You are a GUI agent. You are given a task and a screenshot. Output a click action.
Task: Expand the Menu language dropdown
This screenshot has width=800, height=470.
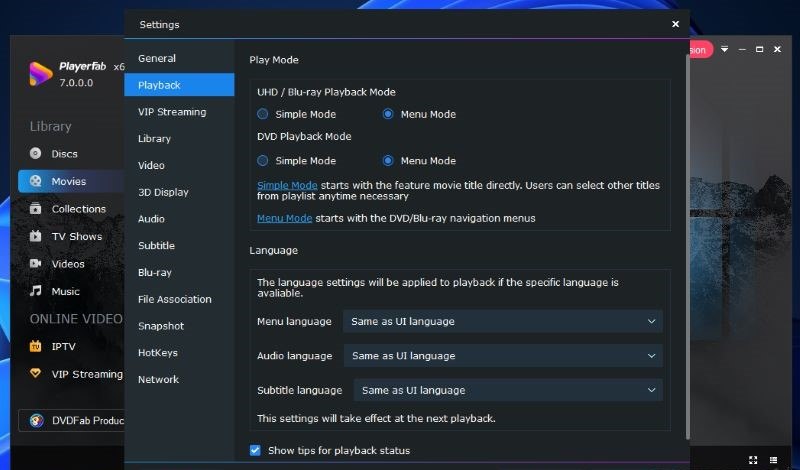pyautogui.click(x=503, y=321)
